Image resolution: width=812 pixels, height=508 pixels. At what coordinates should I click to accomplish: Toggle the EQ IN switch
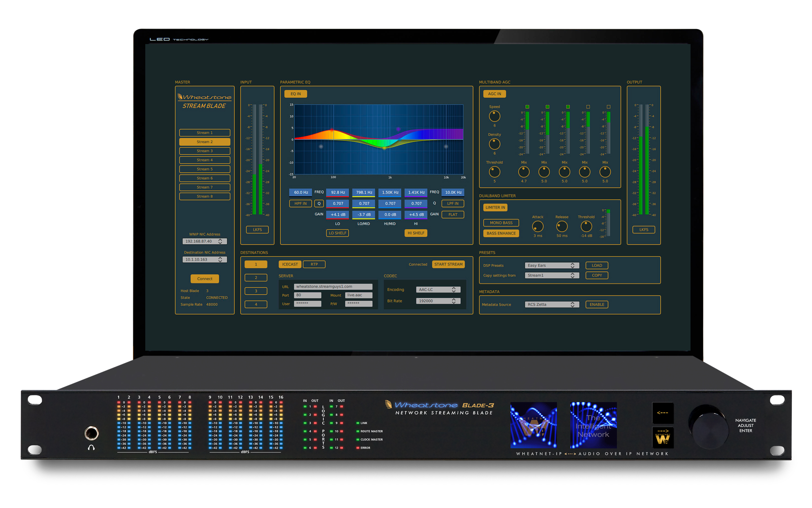(x=295, y=94)
